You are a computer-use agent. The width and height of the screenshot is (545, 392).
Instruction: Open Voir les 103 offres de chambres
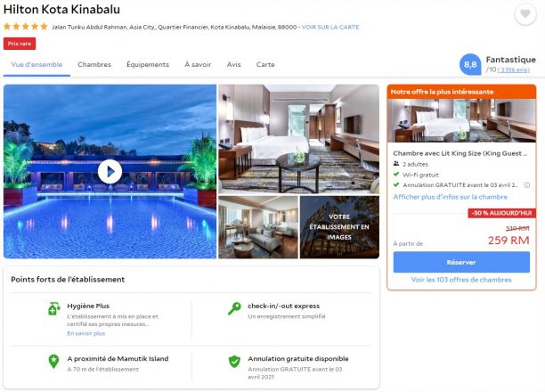click(x=461, y=280)
